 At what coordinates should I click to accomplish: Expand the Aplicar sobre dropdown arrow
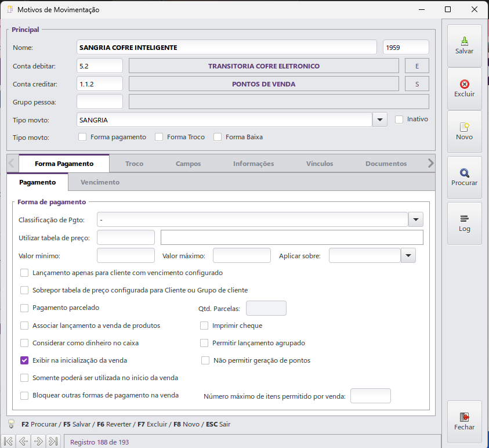(x=408, y=255)
